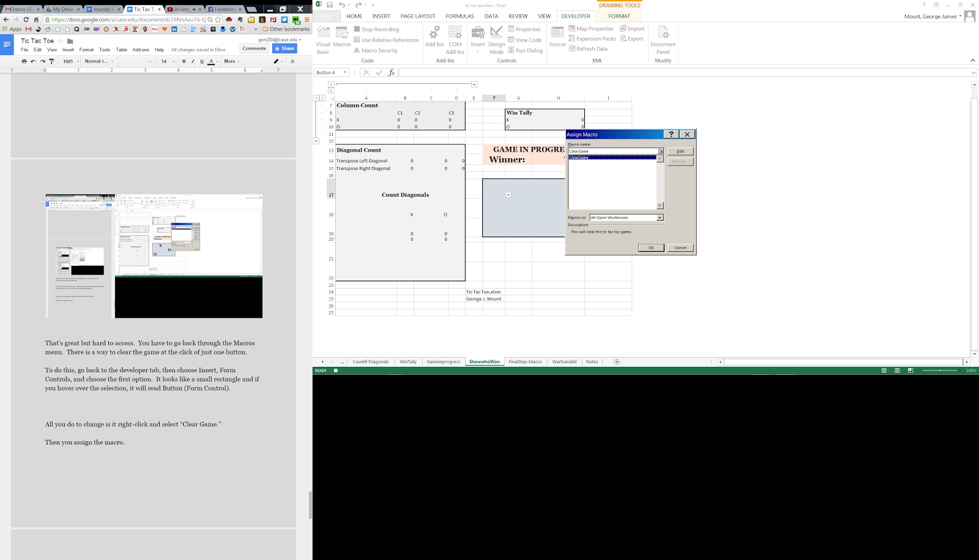Switch to the Page Layout ribbon tab
Screen dimensions: 979x560
tap(418, 17)
